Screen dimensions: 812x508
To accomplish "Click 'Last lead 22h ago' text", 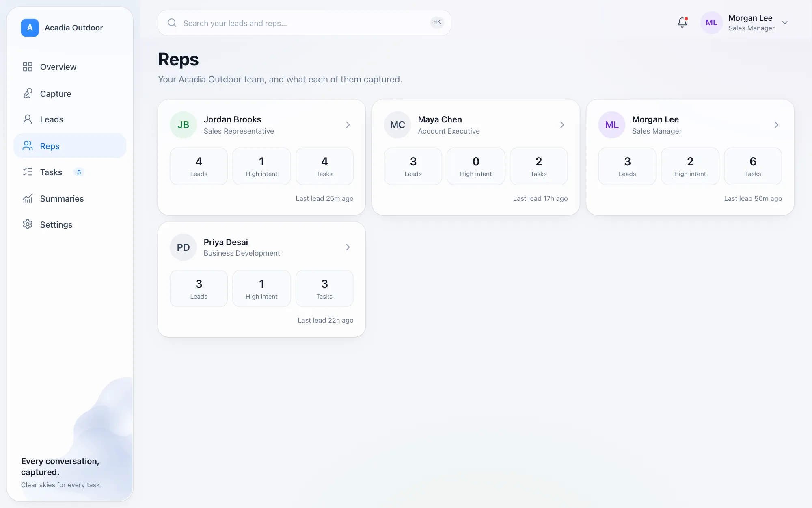I will (x=326, y=320).
